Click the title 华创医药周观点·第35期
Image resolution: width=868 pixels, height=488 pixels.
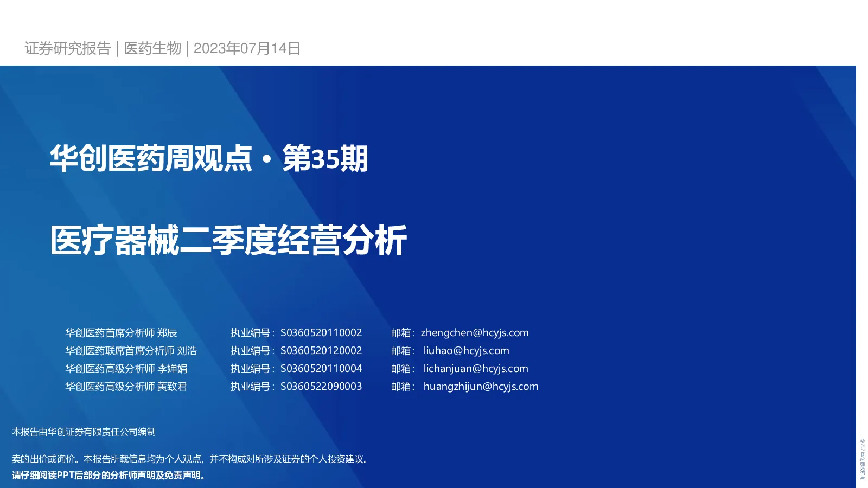pos(209,158)
